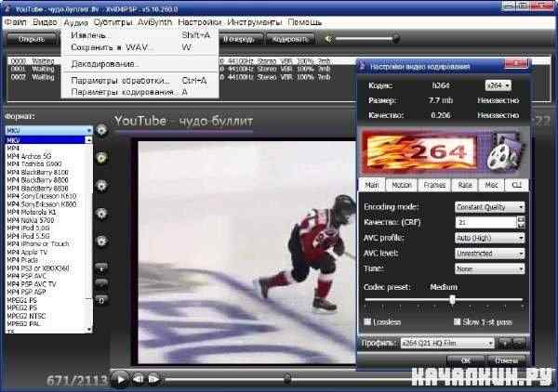Switch to the Frames tab

(434, 185)
